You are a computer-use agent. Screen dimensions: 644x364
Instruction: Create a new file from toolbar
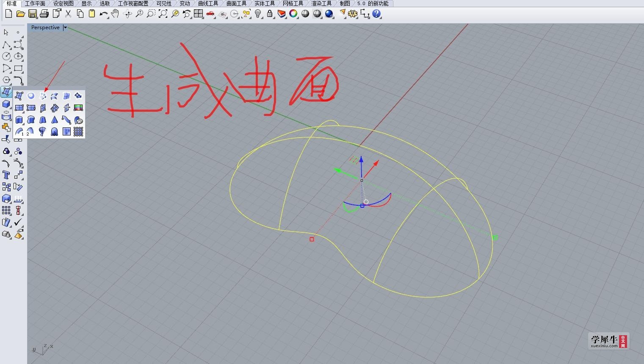[x=8, y=14]
